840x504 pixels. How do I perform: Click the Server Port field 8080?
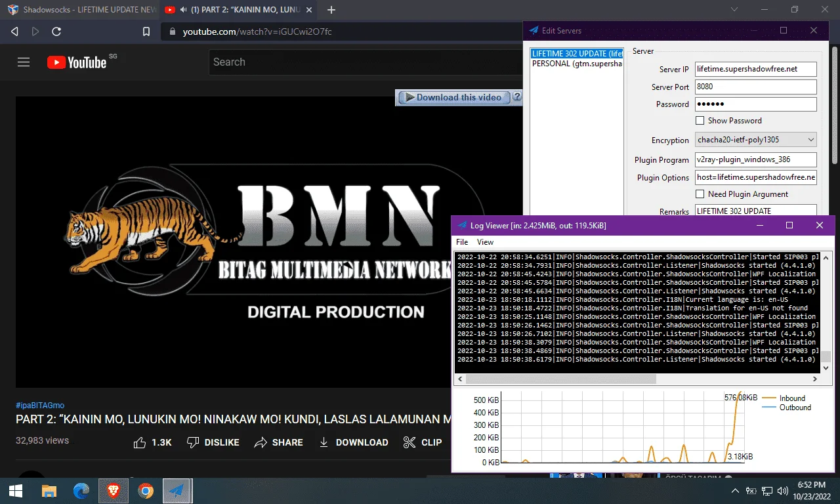(756, 87)
